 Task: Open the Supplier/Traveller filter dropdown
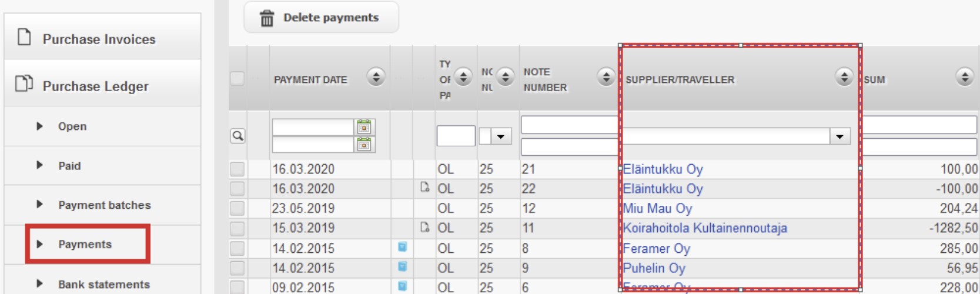click(x=839, y=136)
